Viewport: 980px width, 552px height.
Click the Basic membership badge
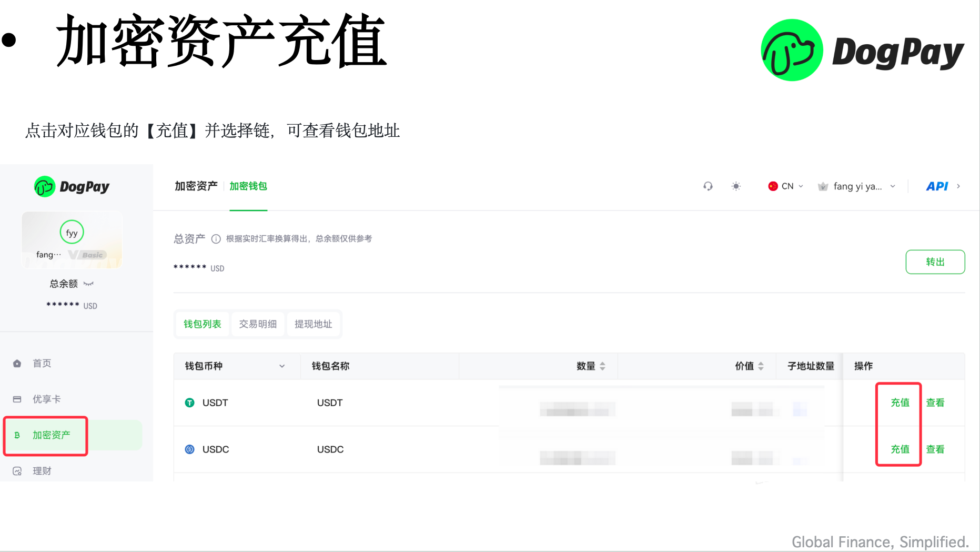88,255
